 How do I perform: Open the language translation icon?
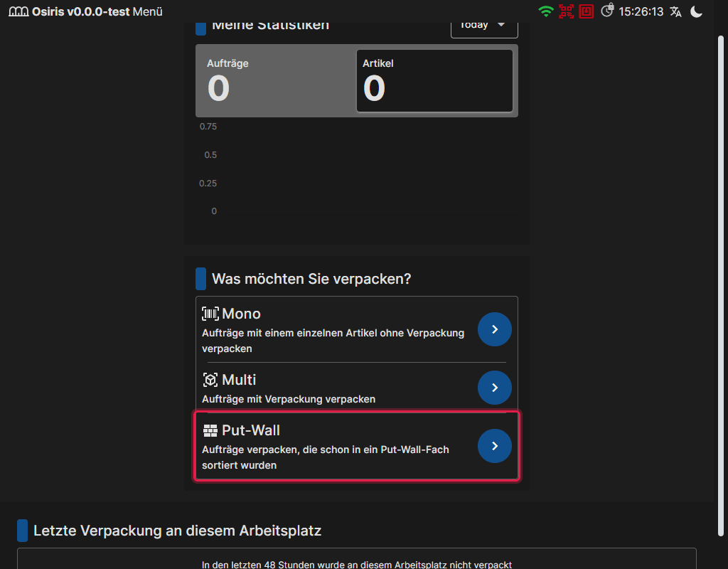[675, 11]
